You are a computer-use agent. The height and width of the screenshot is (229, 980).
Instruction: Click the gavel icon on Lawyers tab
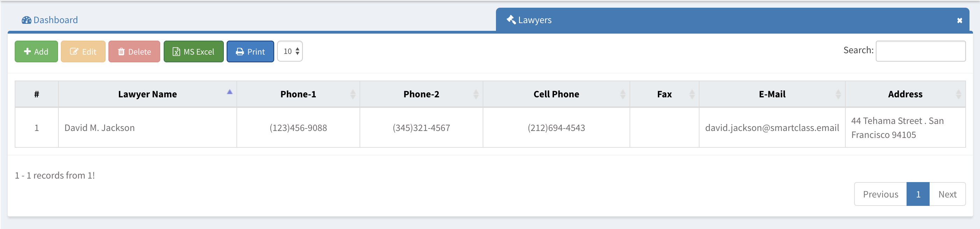(x=511, y=19)
